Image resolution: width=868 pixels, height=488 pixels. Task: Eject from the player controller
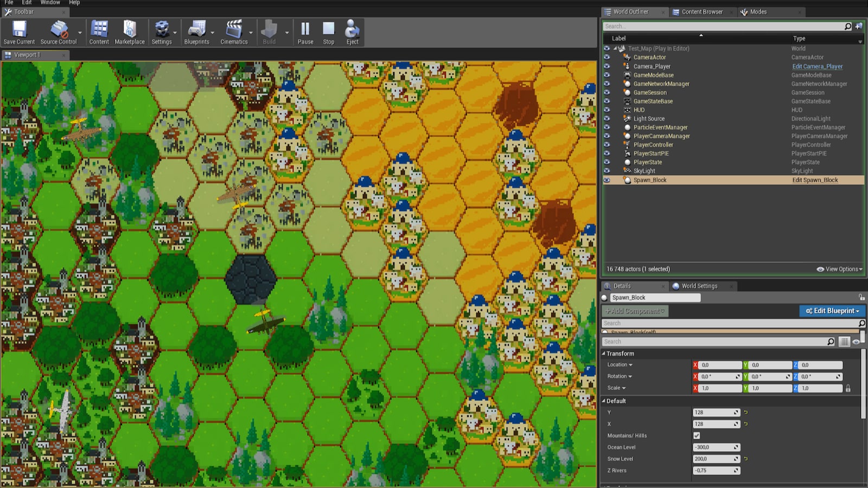pos(353,33)
